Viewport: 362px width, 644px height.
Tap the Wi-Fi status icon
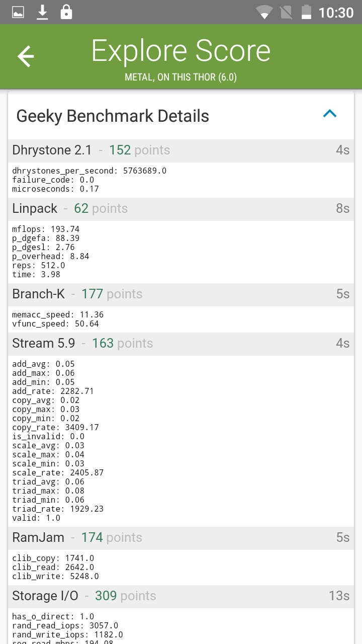[264, 12]
